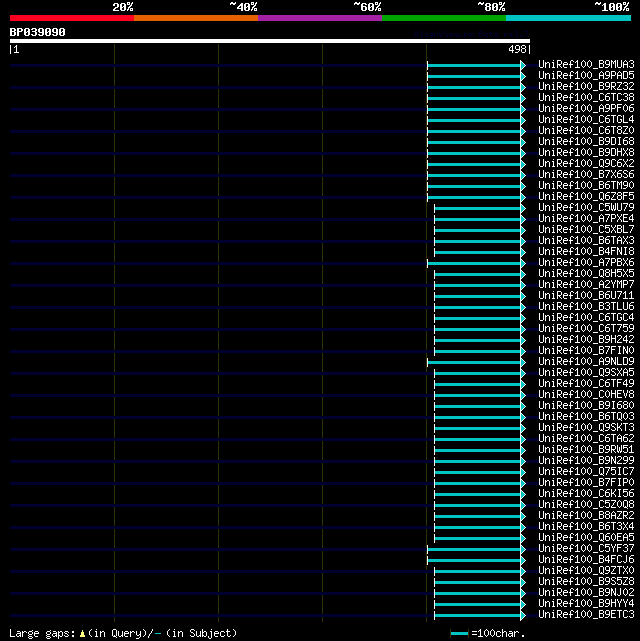This screenshot has height=641, width=640.
Task: Click the red 20% identity color band
Action: [72, 18]
